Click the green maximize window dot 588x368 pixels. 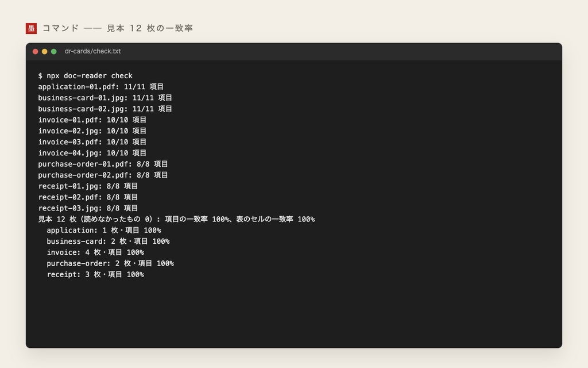[53, 51]
